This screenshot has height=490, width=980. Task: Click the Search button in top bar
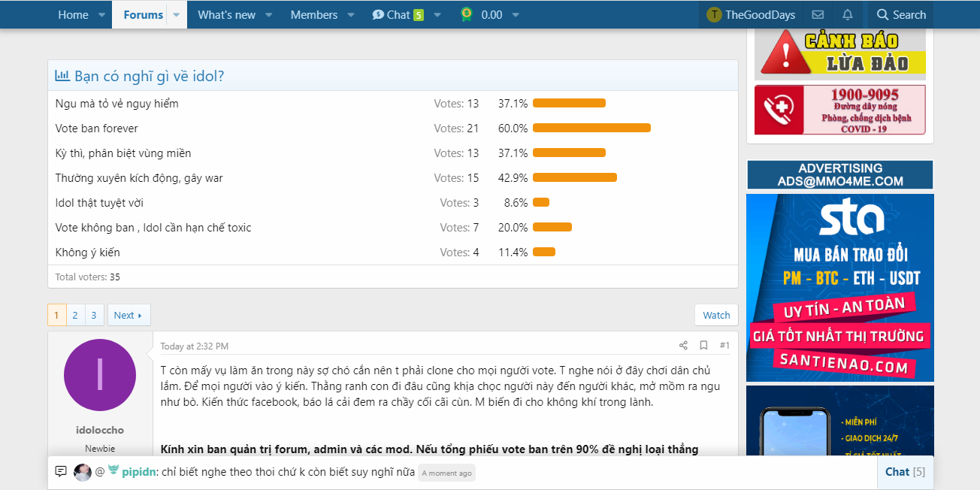coord(901,15)
